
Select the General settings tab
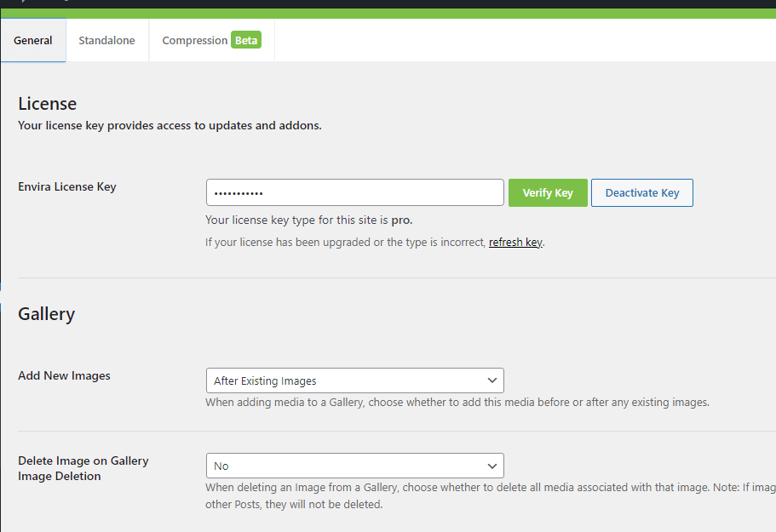[32, 40]
